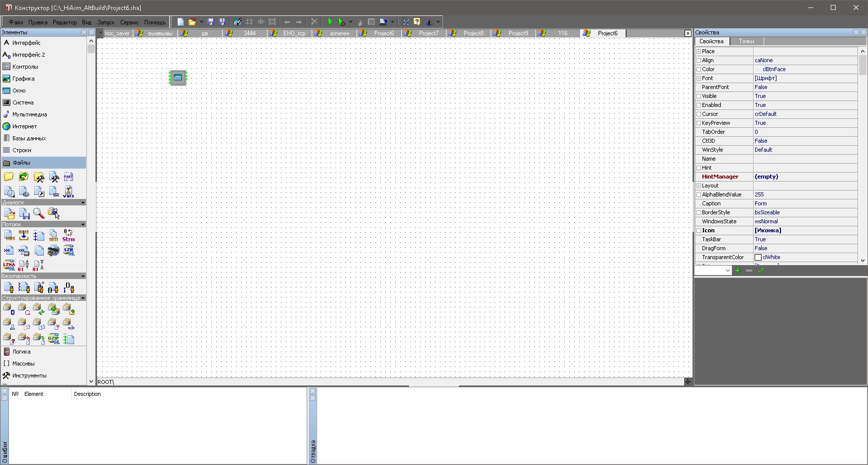Screen dimensions: 868x465
Task: Select the LZMA compression element icon
Action: [9, 265]
